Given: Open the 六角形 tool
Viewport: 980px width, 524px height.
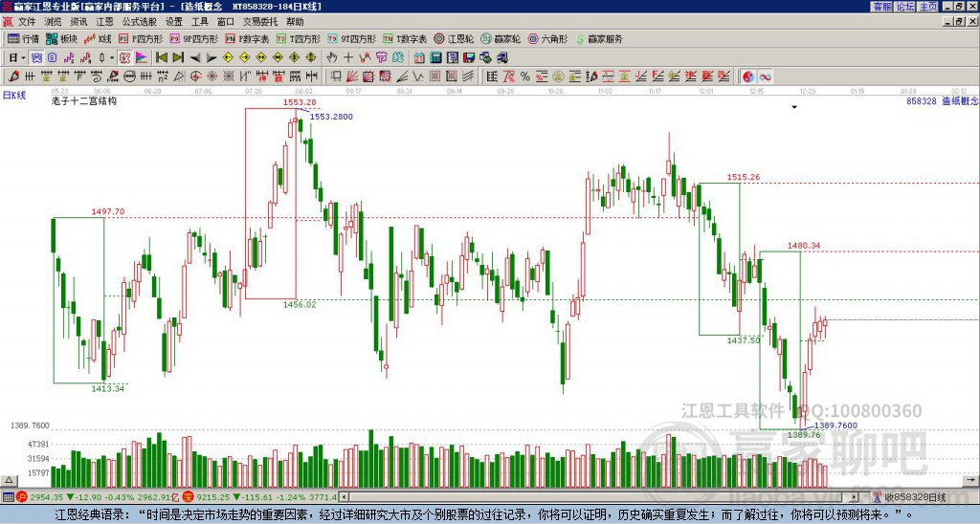Looking at the screenshot, I should point(547,38).
